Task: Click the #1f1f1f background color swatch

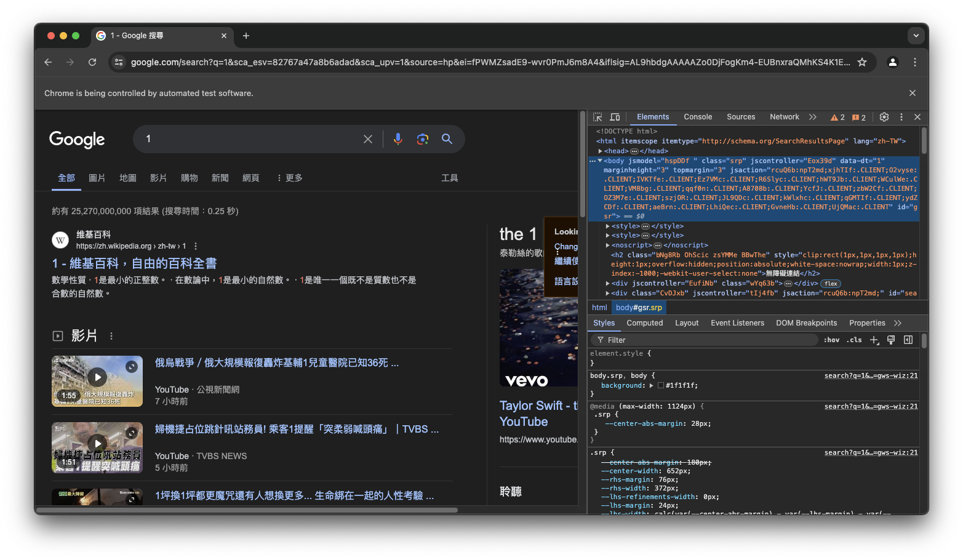Action: 661,386
